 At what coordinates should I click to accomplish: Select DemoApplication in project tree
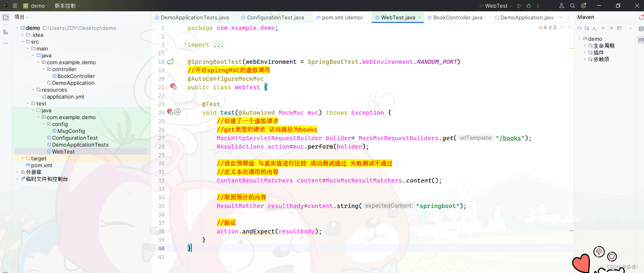pyautogui.click(x=73, y=83)
